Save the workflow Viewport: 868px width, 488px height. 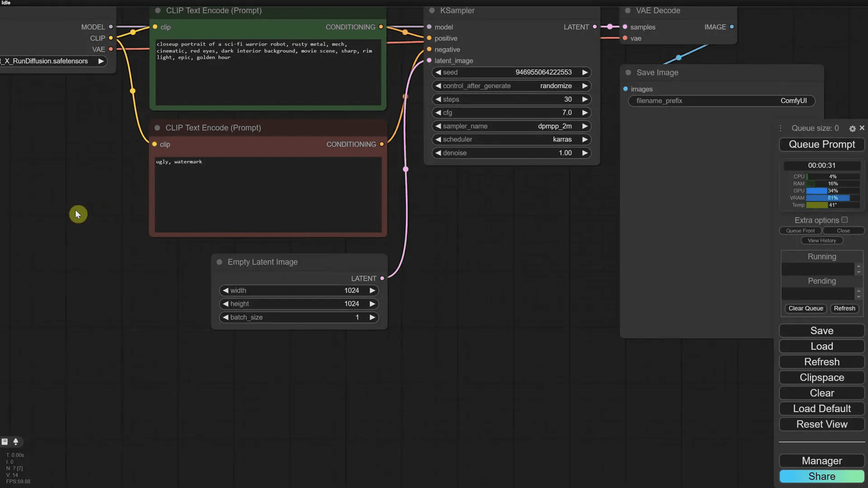[x=821, y=331]
